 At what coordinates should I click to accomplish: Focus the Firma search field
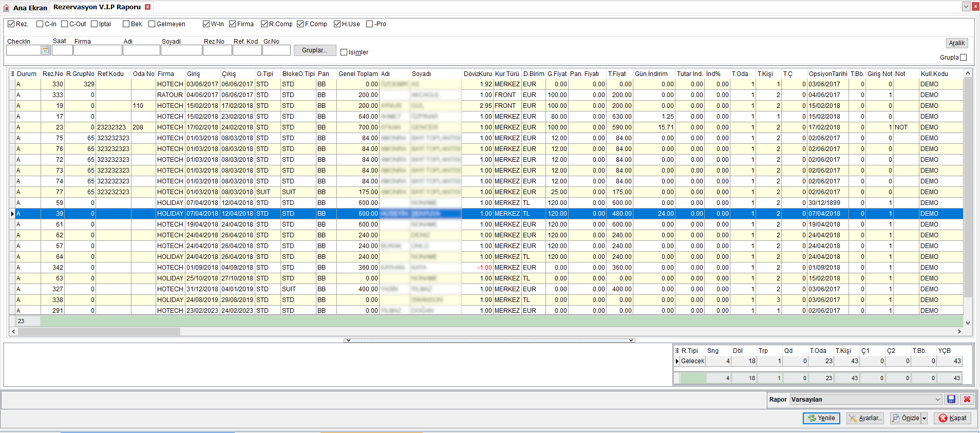click(x=98, y=50)
